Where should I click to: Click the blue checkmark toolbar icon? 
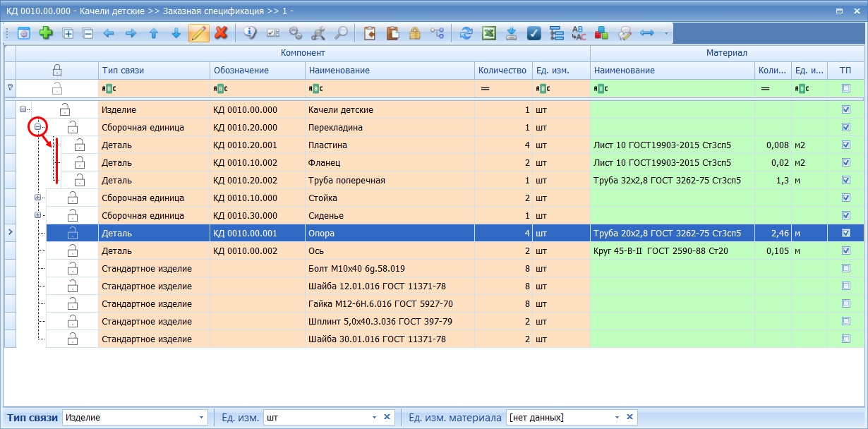point(534,33)
